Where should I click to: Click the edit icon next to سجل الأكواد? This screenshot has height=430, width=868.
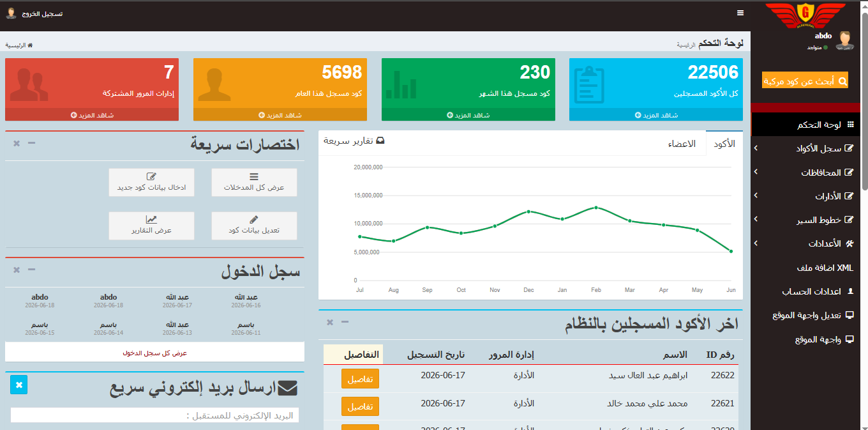pos(849,148)
